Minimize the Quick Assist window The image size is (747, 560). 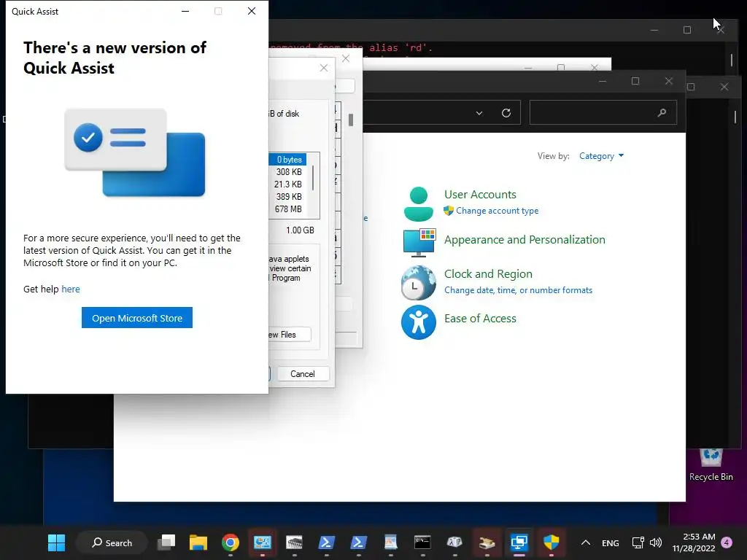[x=185, y=11]
